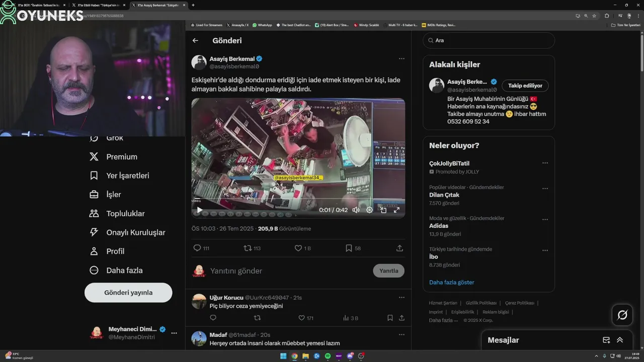Open more options on Asayiş Berkemal's post
Viewport: 644px width, 362px height.
coord(401,59)
